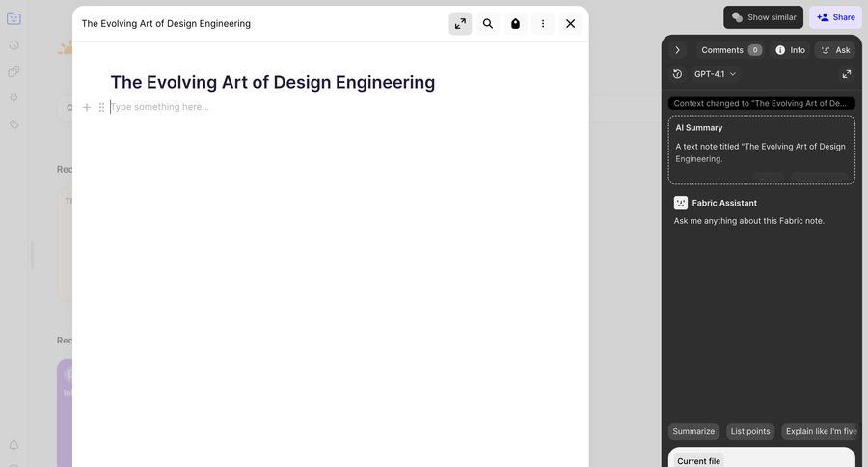868x467 pixels.
Task: Open the chat history icon
Action: [678, 74]
